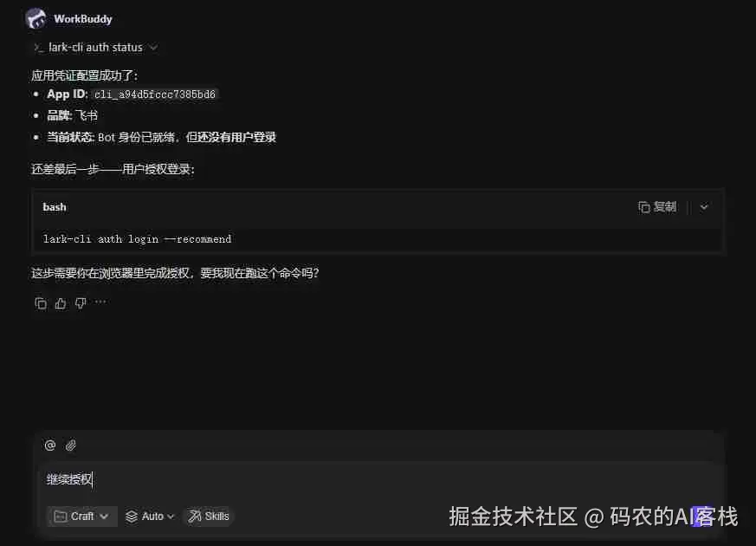
Task: Click into the message input field
Action: click(381, 479)
